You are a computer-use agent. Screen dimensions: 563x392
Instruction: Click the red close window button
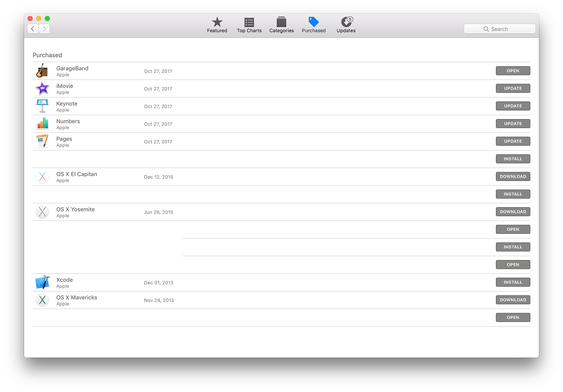coord(30,18)
